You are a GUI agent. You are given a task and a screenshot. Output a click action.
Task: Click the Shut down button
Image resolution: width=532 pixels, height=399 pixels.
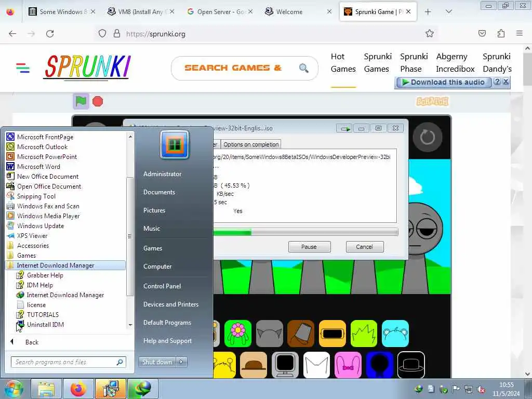[x=157, y=362]
